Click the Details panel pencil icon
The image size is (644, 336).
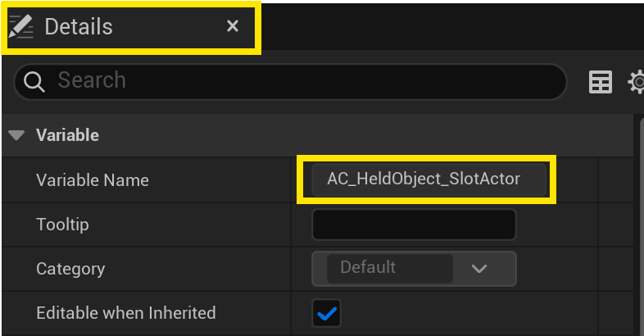(x=21, y=26)
